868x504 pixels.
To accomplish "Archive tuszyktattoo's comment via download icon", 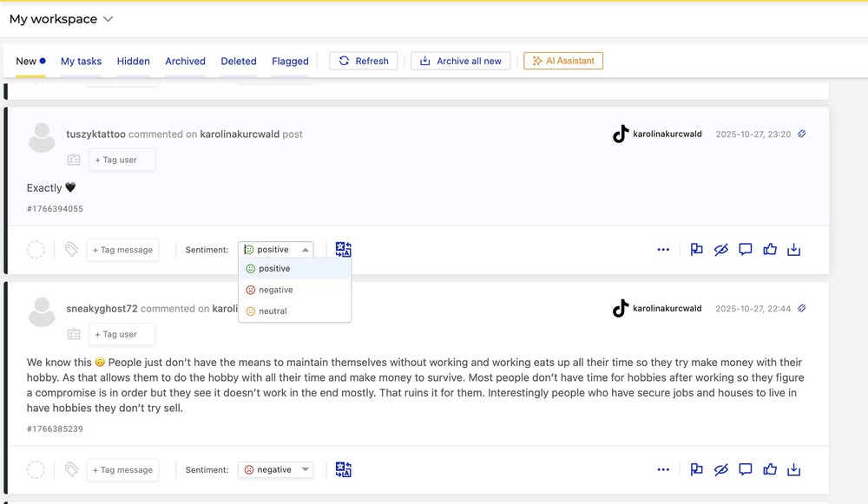I will tap(793, 249).
